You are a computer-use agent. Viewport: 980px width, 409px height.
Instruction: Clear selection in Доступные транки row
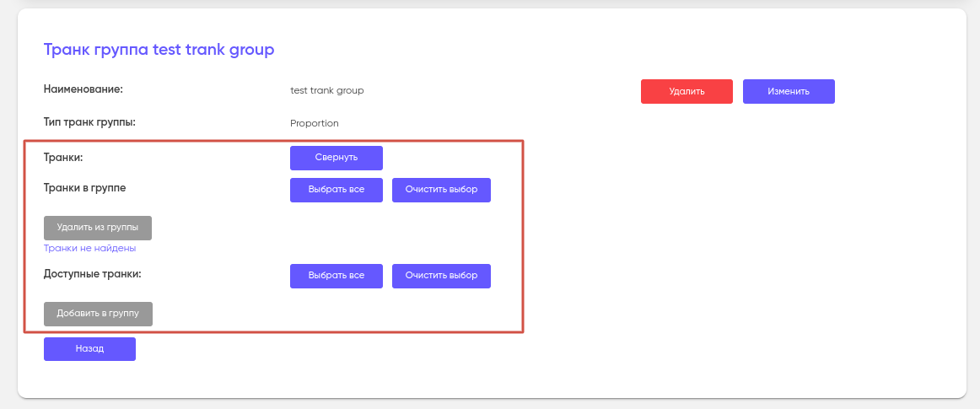(x=441, y=276)
